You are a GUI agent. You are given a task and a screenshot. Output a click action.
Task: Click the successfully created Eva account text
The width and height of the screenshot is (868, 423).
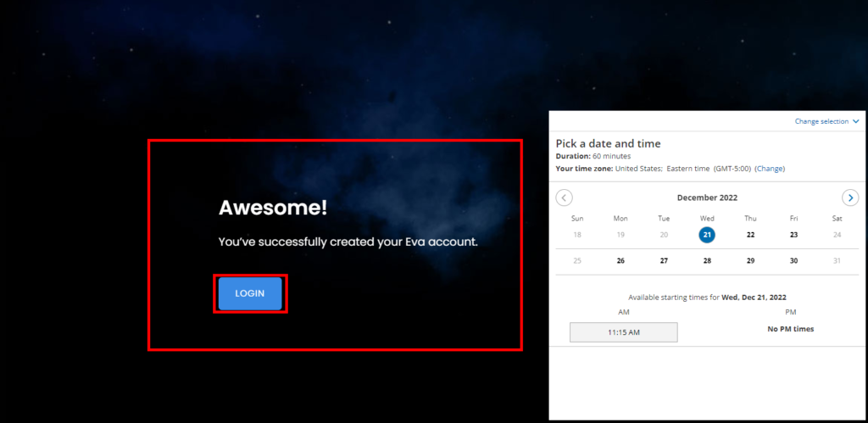(x=348, y=242)
